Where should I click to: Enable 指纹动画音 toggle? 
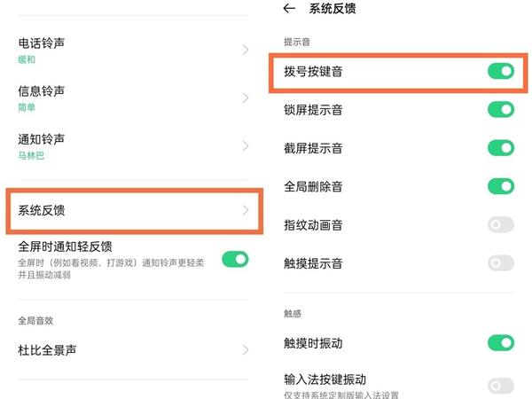click(500, 224)
